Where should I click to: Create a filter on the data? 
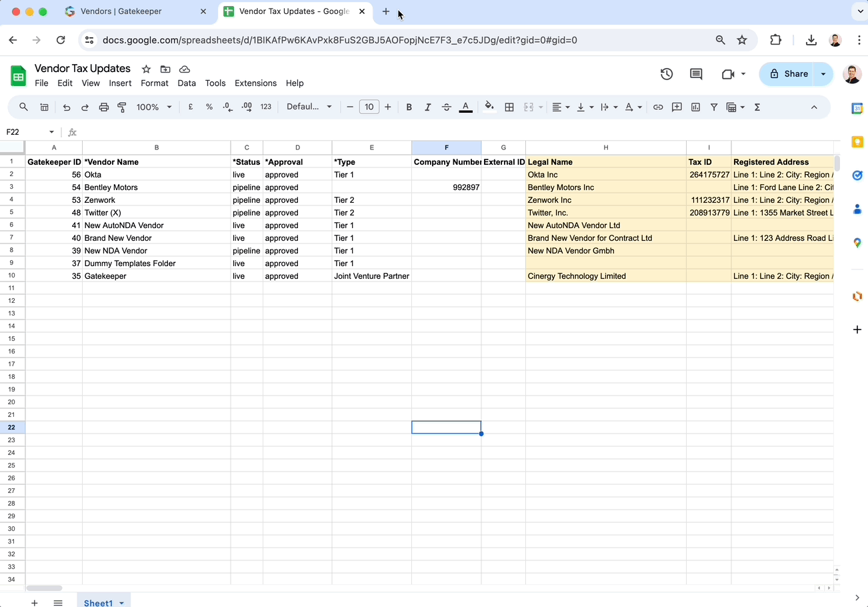[714, 107]
